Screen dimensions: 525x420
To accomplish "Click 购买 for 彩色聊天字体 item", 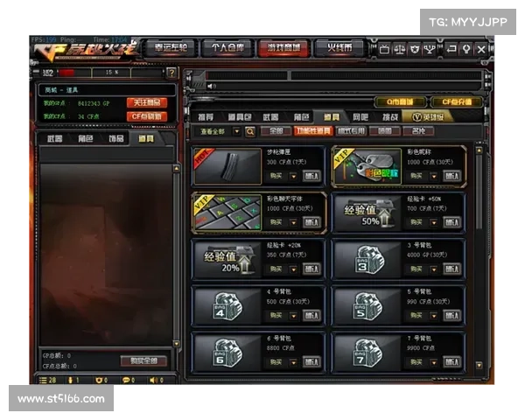I will pyautogui.click(x=276, y=222).
